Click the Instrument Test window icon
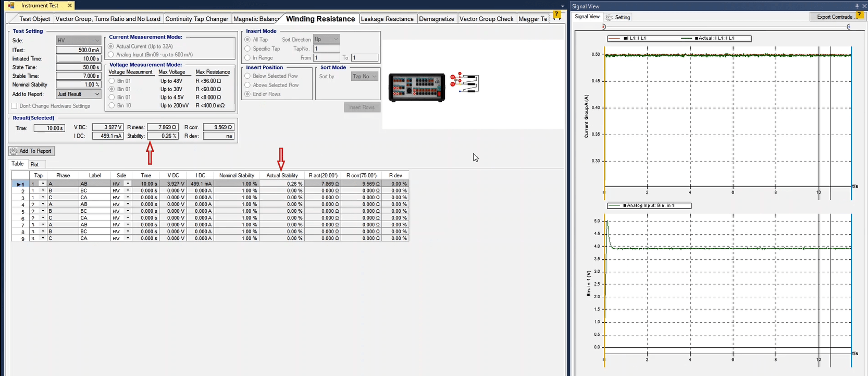The width and height of the screenshot is (868, 376). 11,5
